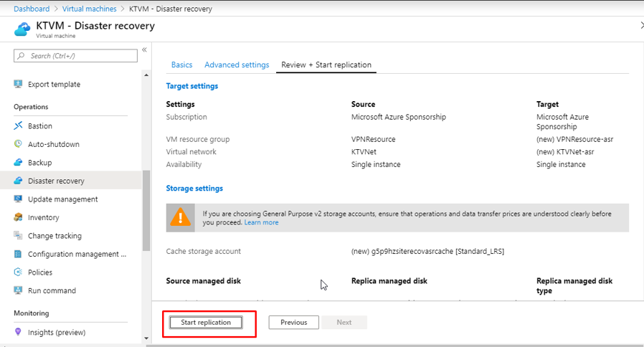This screenshot has height=347, width=644.
Task: Click the Start replication button
Action: tap(206, 323)
